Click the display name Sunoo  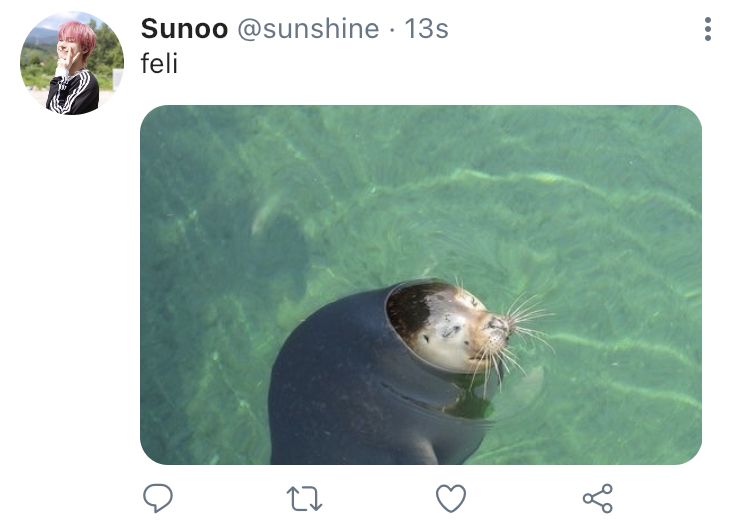(x=184, y=29)
